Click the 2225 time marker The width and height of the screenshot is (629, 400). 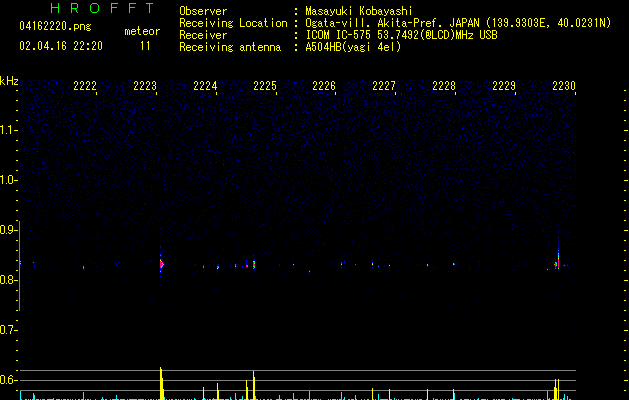pyautogui.click(x=265, y=86)
